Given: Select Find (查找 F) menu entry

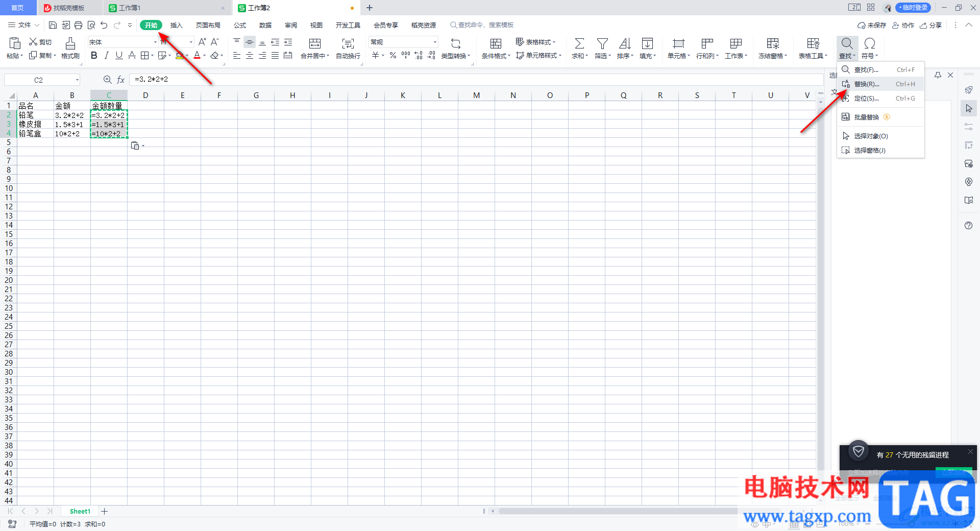Looking at the screenshot, I should click(880, 70).
